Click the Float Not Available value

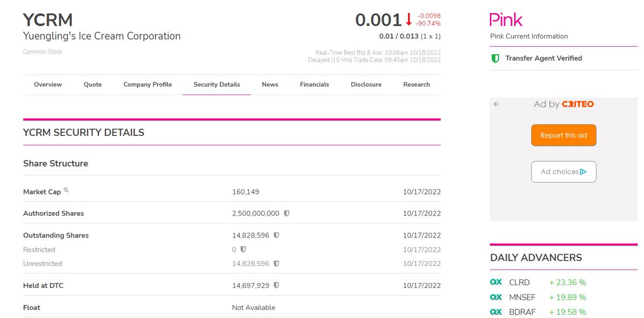[x=254, y=308]
